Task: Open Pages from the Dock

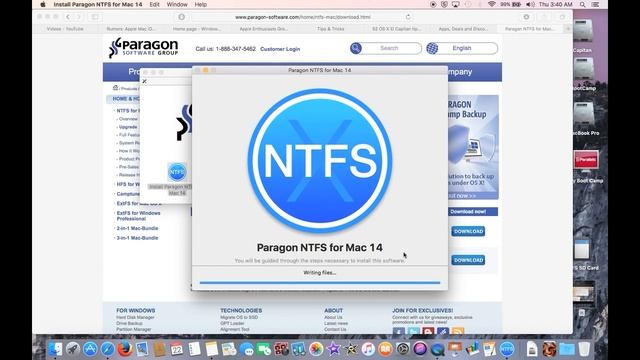Action: [489, 349]
